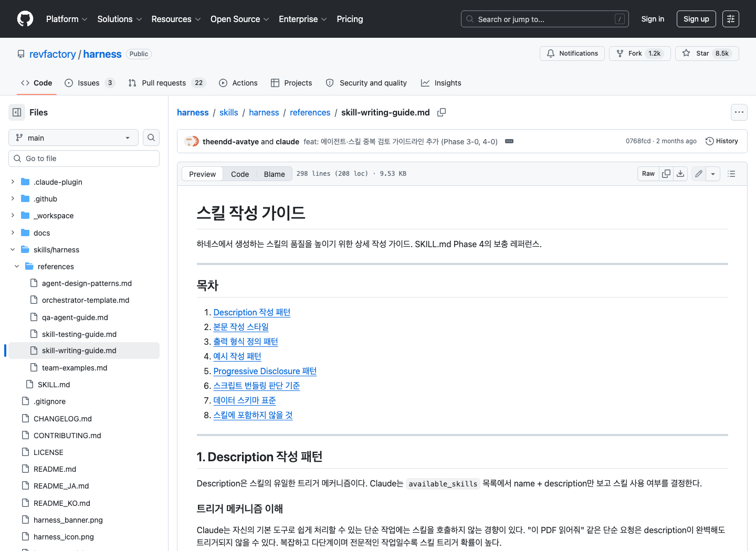Screen dimensions: 756x551
Task: Open orchestrator-template.md file
Action: tap(86, 300)
